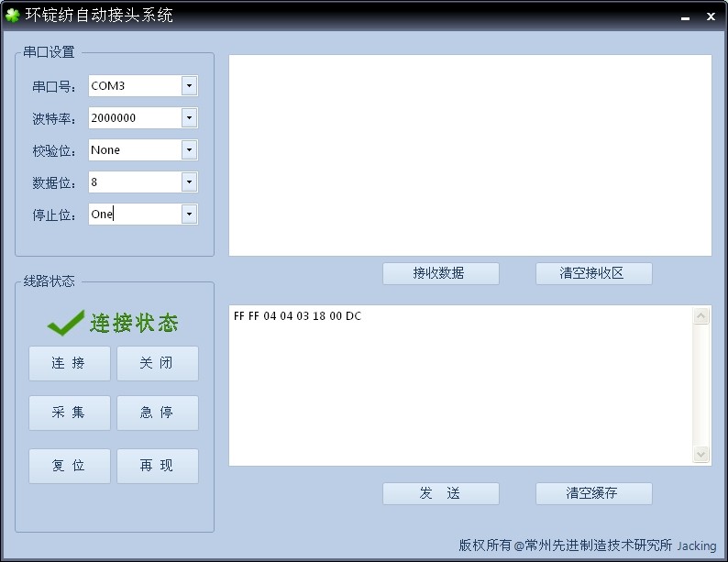Minimize the window
Viewport: 728px width, 562px height.
[x=685, y=17]
